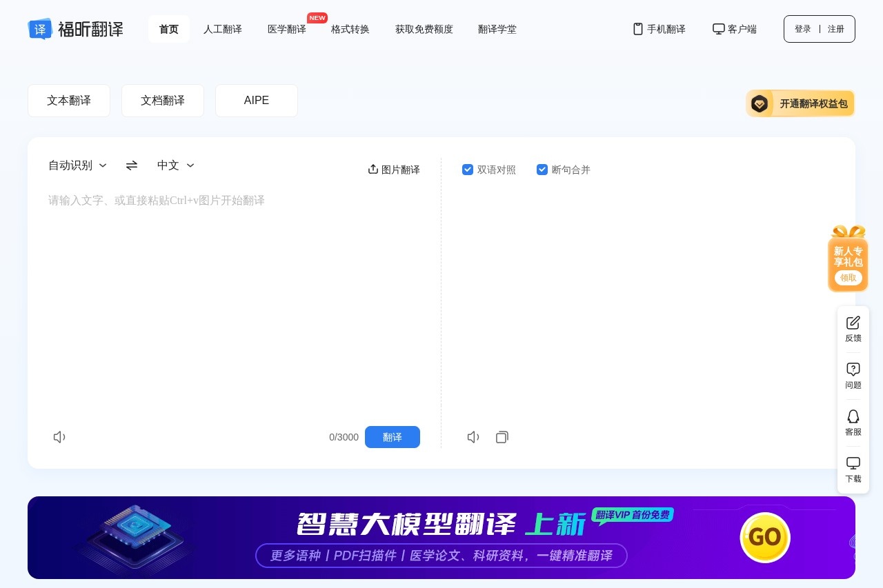883x588 pixels.
Task: Uncheck the 双语对照 bilingual comparison checkbox
Action: [468, 170]
